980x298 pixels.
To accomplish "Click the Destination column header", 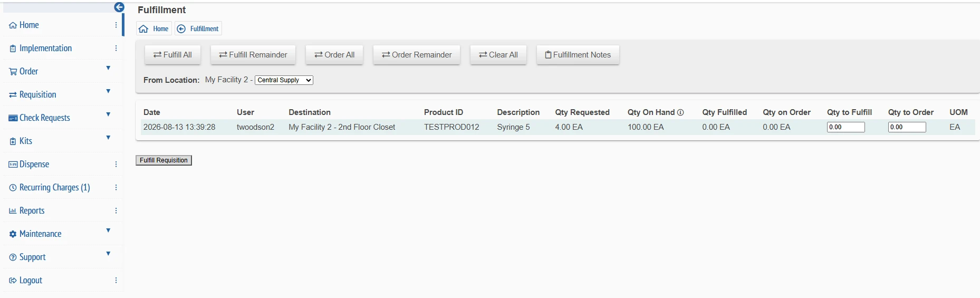I will click(x=310, y=112).
